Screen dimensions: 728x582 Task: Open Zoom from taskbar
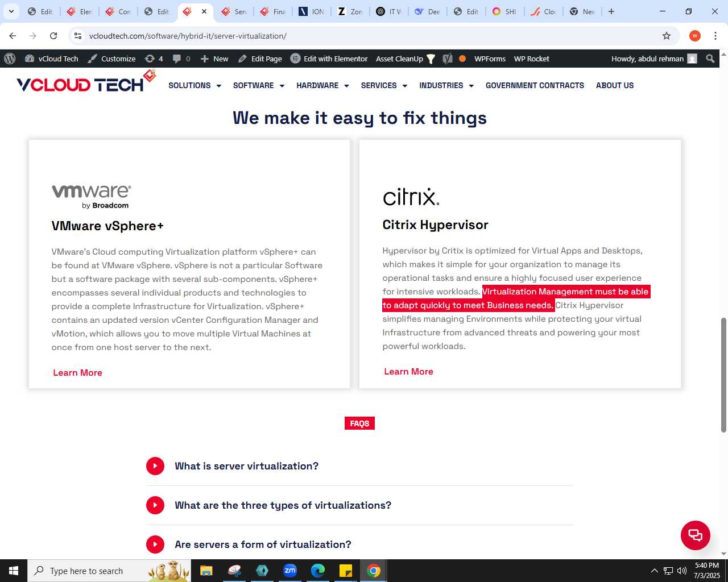290,571
